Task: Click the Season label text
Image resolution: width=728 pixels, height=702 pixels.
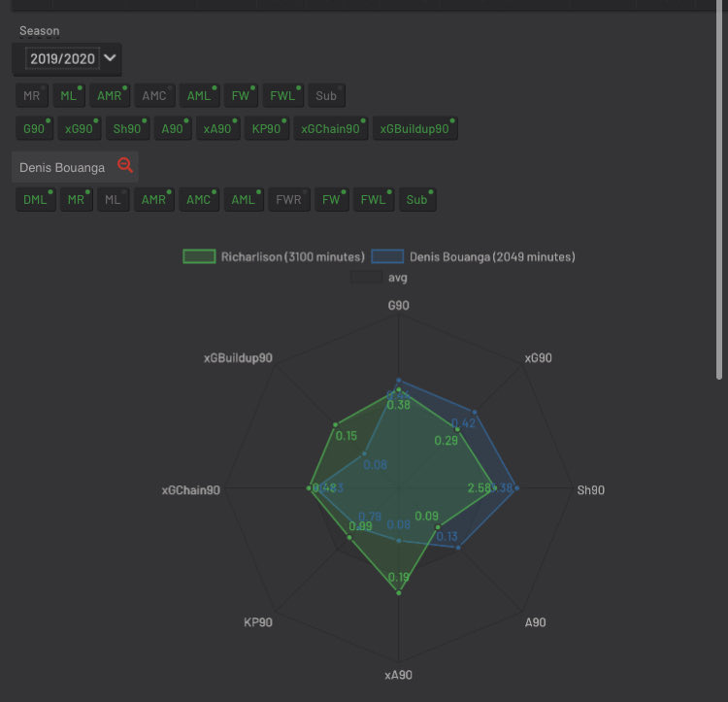Action: coord(40,31)
